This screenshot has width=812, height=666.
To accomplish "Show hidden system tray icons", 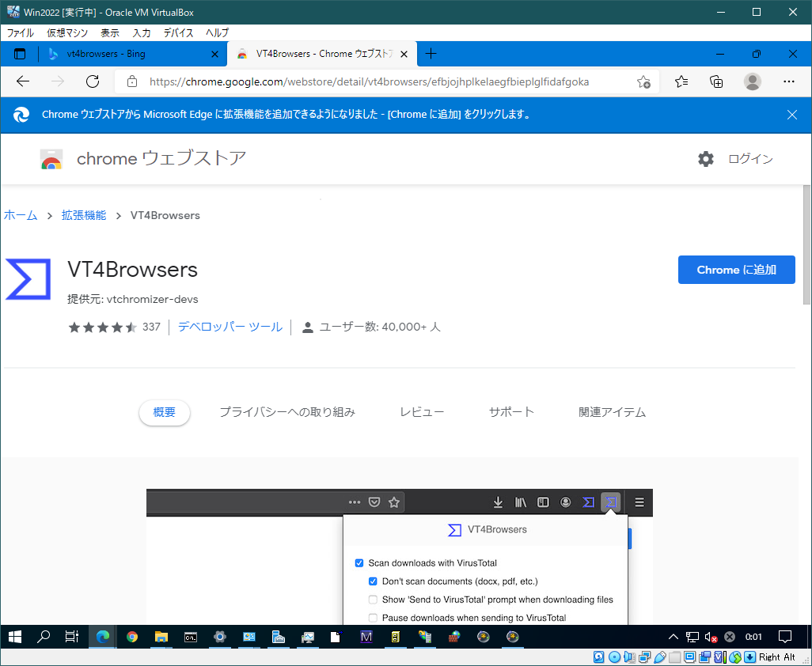I will click(674, 637).
